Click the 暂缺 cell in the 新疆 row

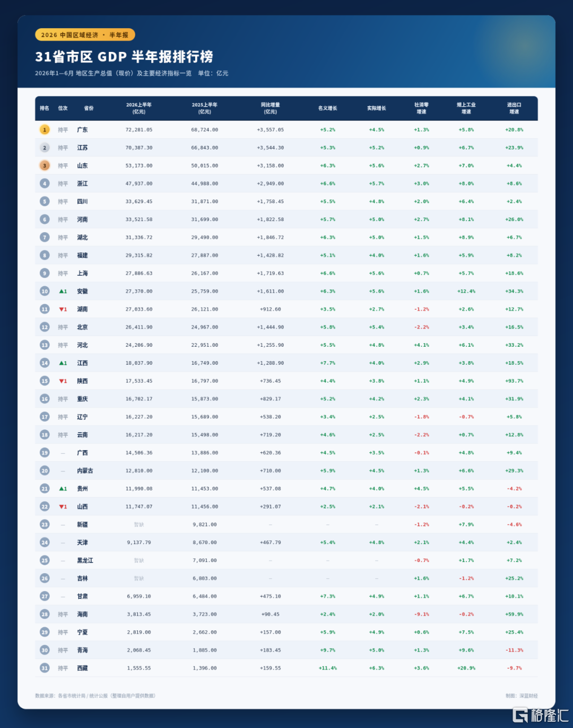point(139,525)
